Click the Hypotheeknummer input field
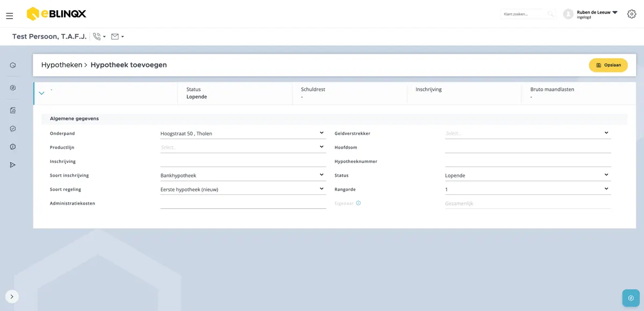644x311 pixels. (528, 161)
